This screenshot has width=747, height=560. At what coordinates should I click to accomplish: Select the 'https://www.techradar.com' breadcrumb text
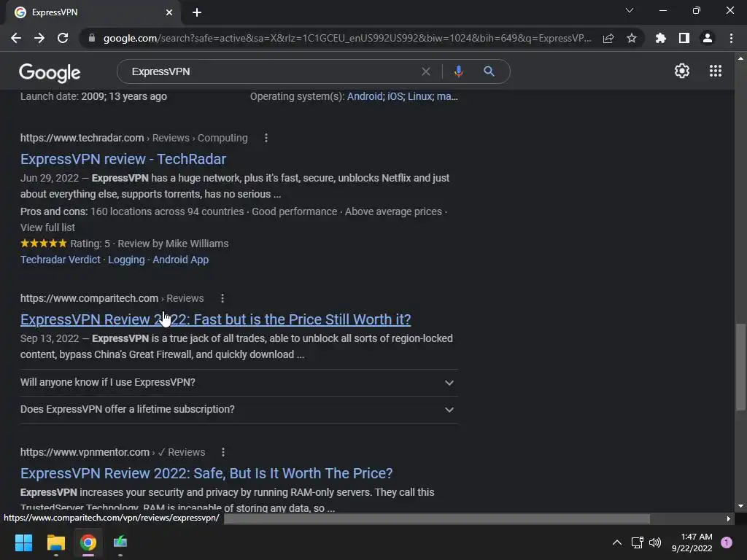pyautogui.click(x=82, y=138)
